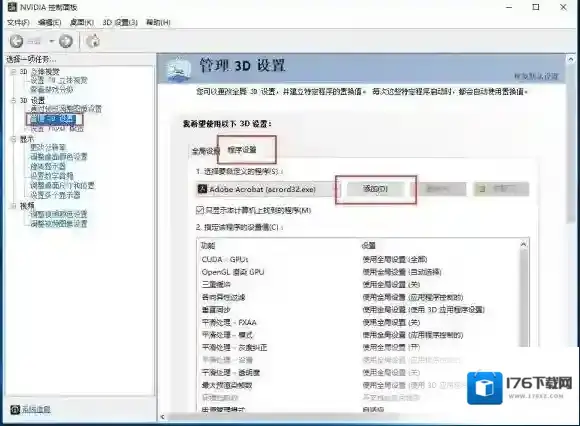This screenshot has width=580, height=426.
Task: Select 查看游戏分级 tree item
Action: point(51,89)
